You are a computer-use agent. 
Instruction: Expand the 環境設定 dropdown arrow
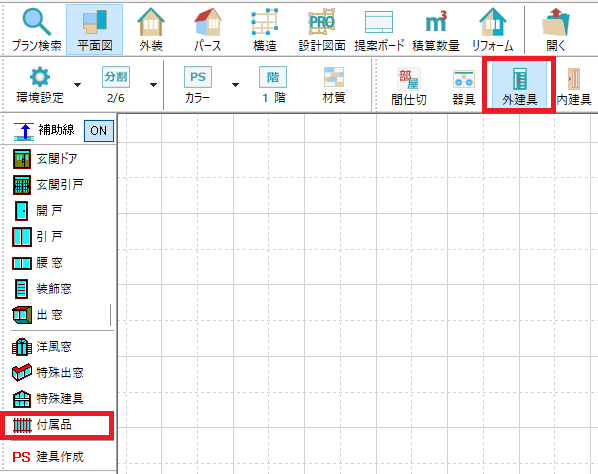coord(77,85)
